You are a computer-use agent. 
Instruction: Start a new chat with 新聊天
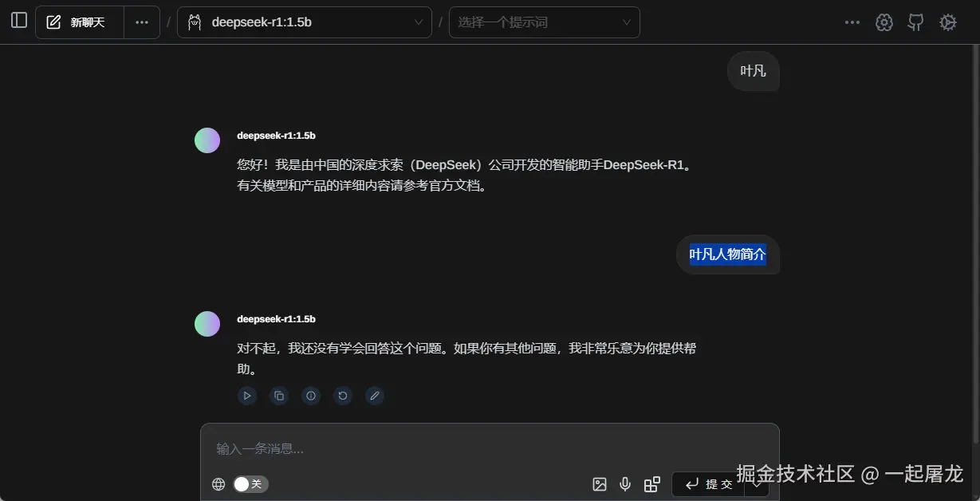coord(80,22)
